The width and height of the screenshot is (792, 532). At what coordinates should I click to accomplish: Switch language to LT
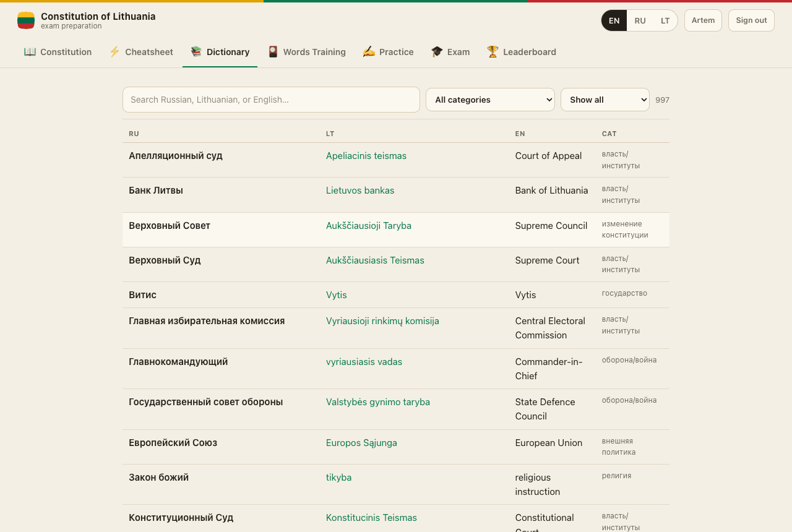click(665, 20)
